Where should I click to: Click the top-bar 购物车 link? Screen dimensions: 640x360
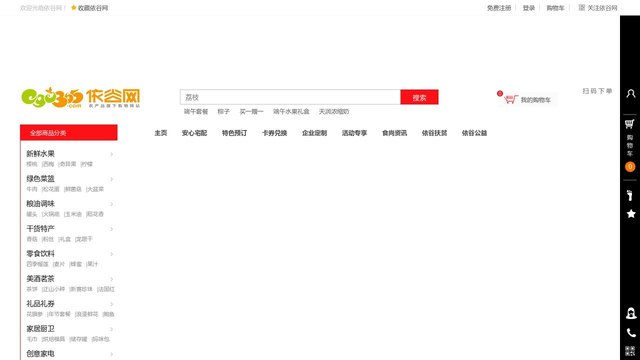click(555, 8)
